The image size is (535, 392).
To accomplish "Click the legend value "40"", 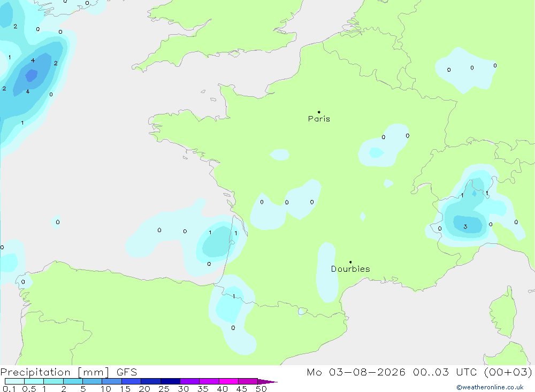I will 222,389.
